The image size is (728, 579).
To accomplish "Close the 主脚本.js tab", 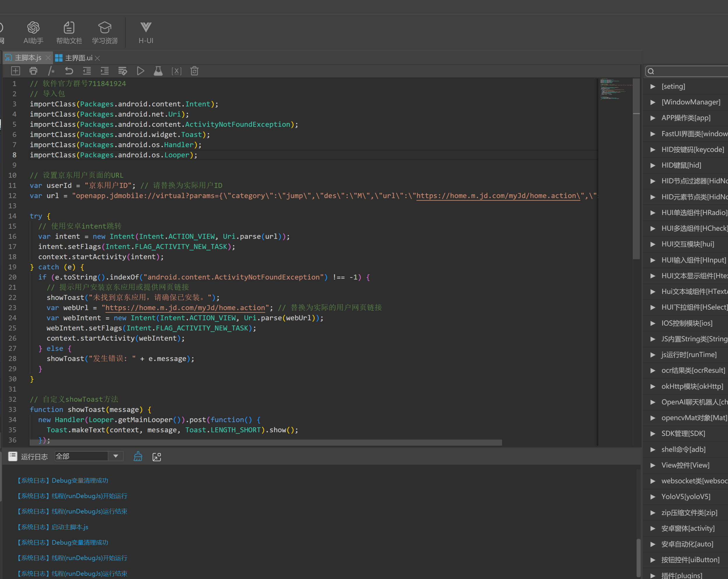I will click(48, 58).
